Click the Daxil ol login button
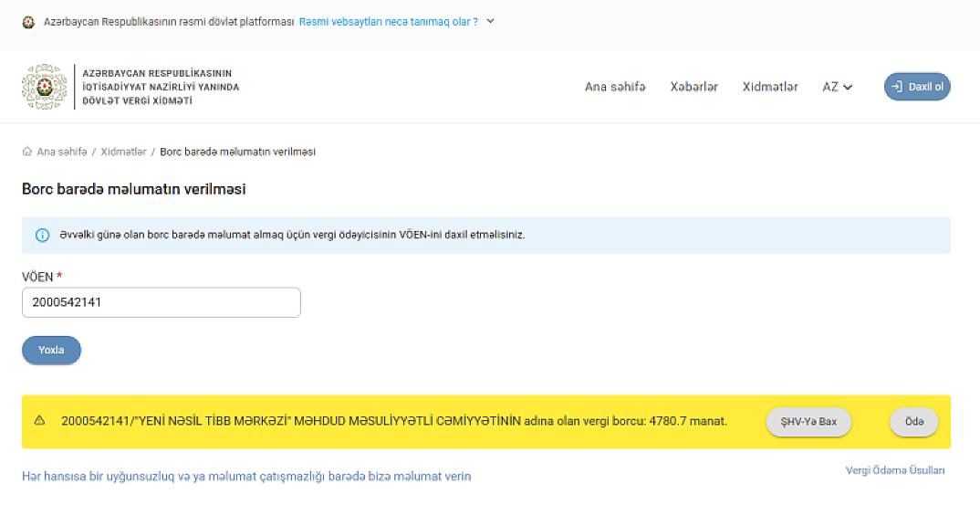The height and width of the screenshot is (526, 980). [x=917, y=87]
